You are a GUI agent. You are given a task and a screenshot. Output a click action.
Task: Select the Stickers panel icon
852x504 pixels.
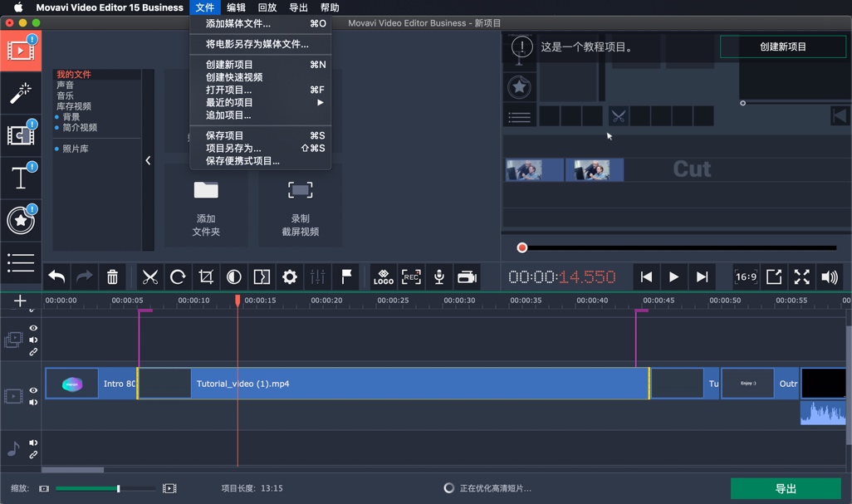[20, 220]
